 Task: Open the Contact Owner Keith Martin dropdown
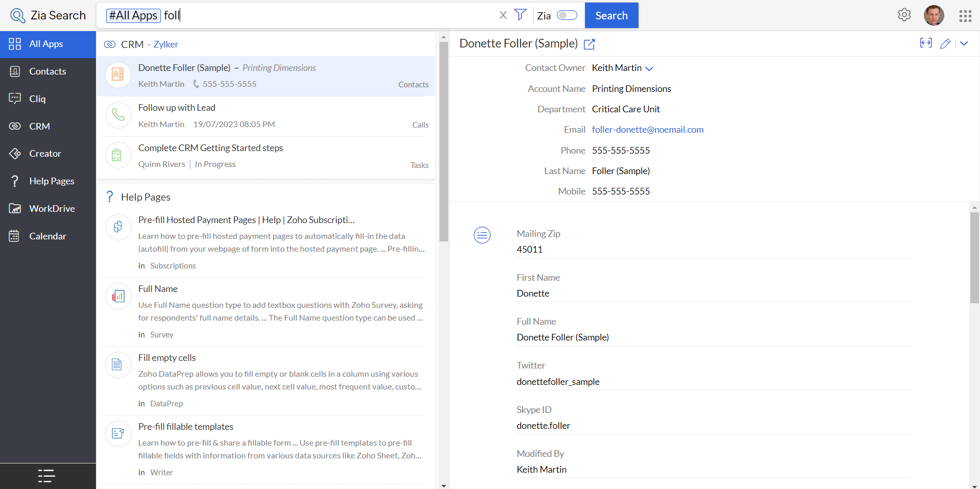[649, 68]
